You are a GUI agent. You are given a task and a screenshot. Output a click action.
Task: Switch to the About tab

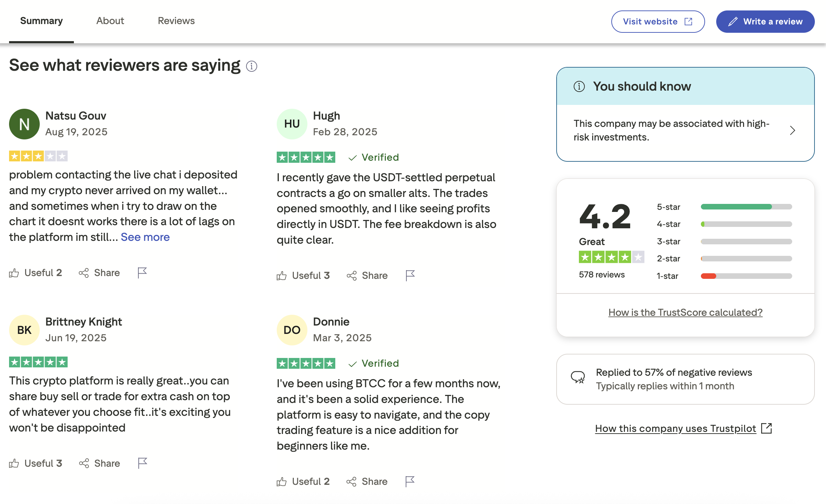(x=110, y=21)
